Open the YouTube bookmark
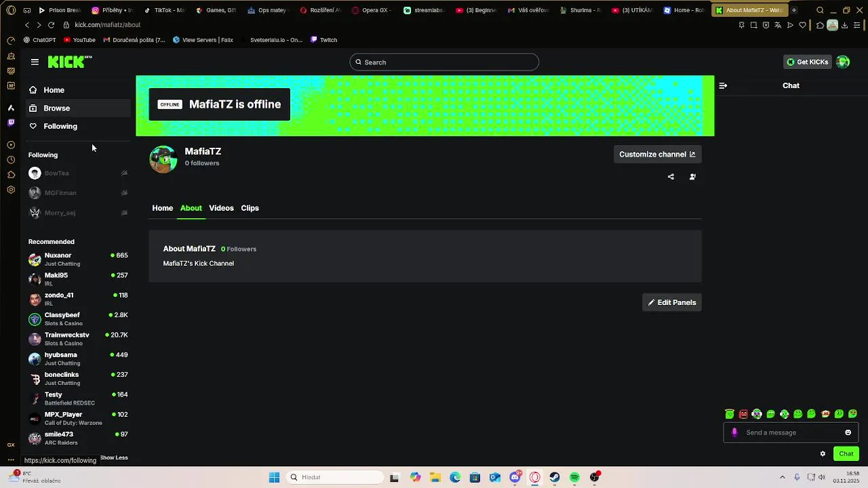868x488 pixels. tap(79, 40)
